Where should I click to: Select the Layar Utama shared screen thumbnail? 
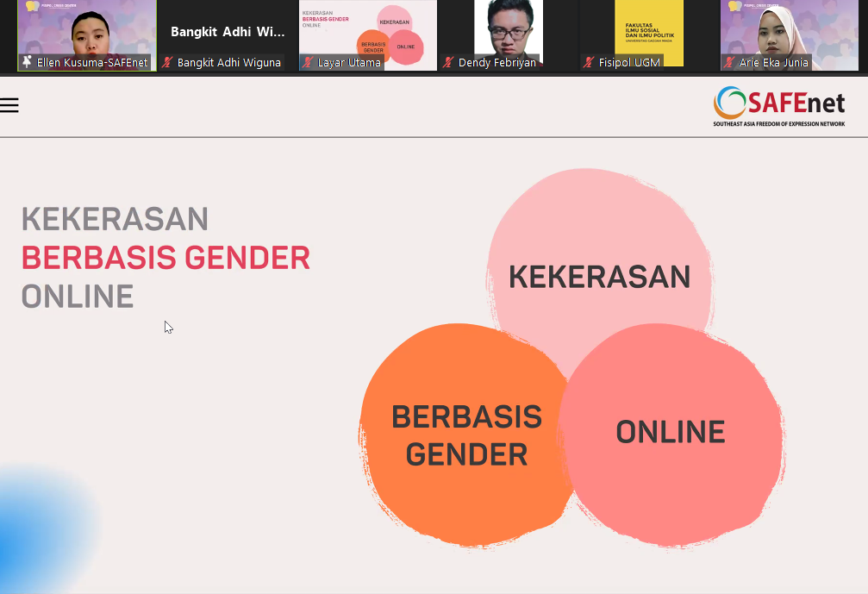pyautogui.click(x=367, y=30)
